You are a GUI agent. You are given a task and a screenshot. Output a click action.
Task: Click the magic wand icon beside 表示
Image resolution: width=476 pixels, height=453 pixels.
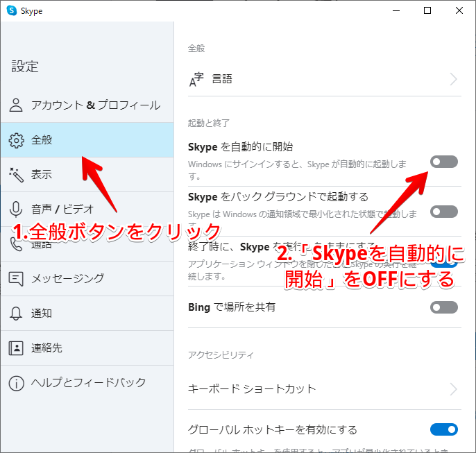[16, 175]
